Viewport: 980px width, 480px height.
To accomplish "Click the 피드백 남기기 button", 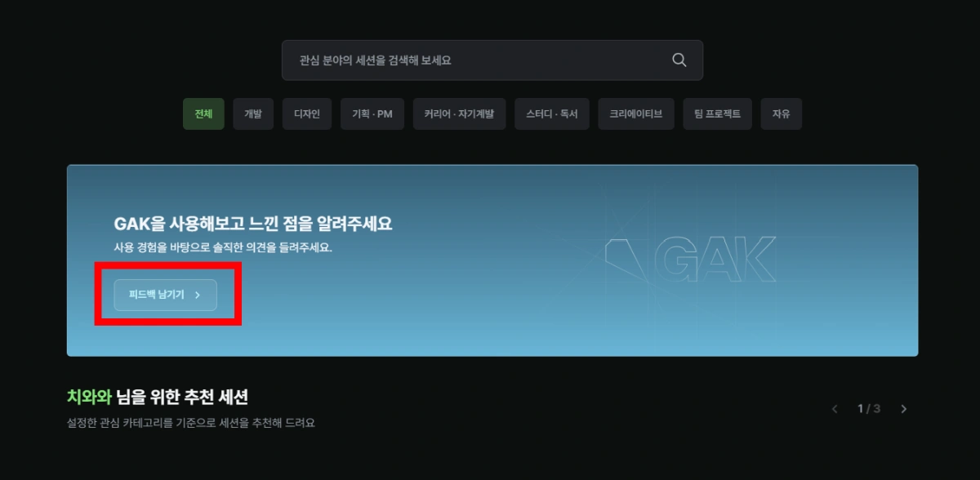I will [166, 295].
